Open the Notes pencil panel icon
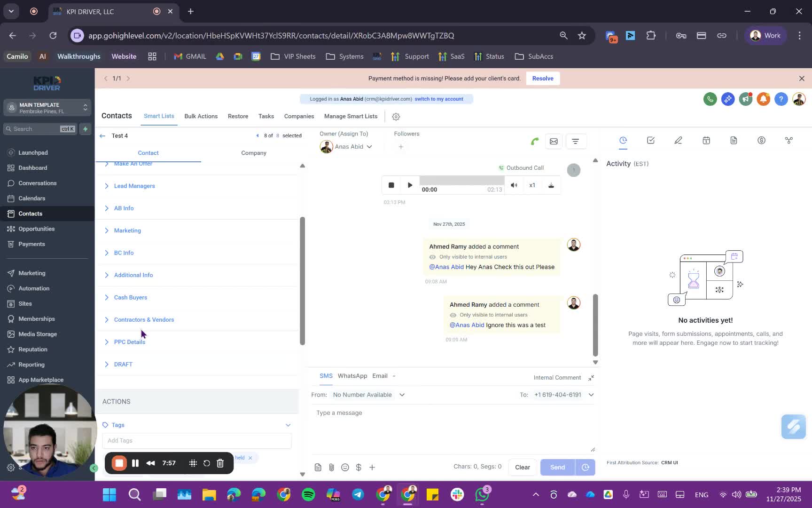The width and height of the screenshot is (812, 508). 678,140
